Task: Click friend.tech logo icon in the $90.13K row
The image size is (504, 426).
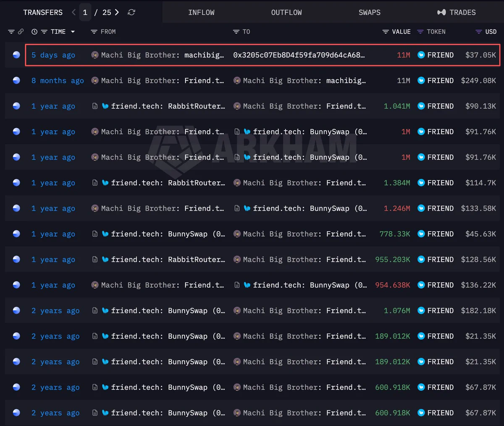Action: point(105,106)
